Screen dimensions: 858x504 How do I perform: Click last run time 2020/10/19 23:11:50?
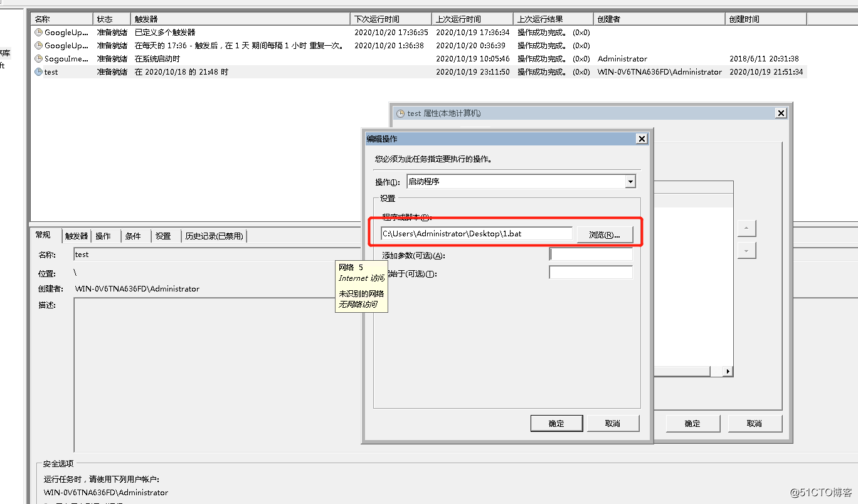[x=473, y=72]
